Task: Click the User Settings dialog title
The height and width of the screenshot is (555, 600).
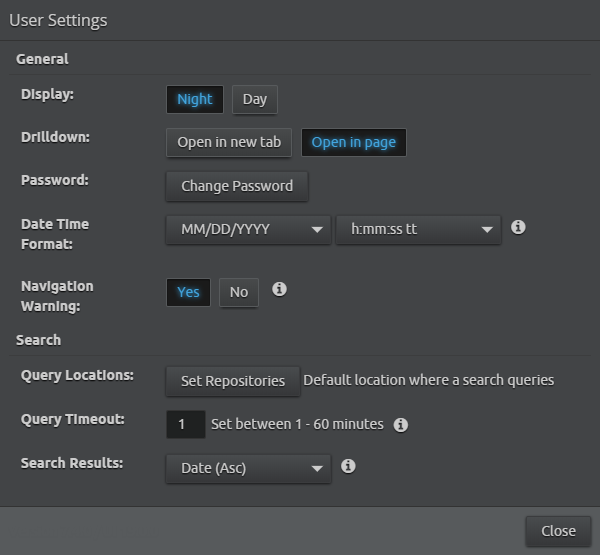Action: click(58, 20)
